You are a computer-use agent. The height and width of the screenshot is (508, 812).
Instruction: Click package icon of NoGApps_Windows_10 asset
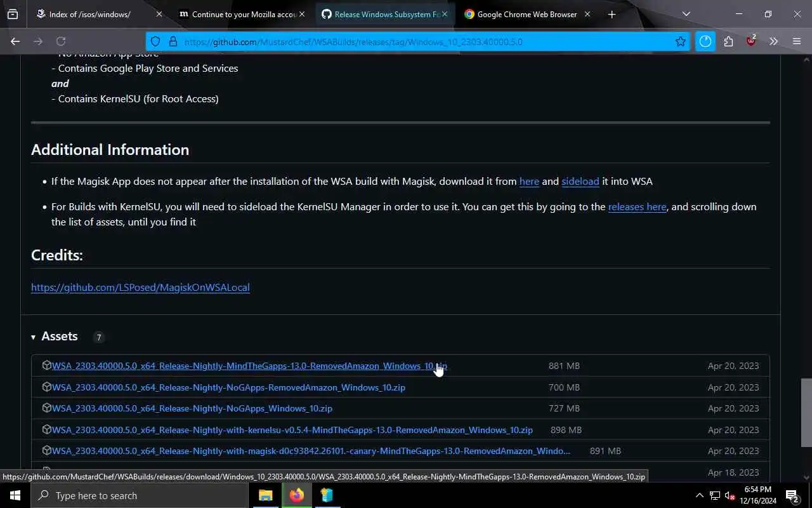pyautogui.click(x=46, y=408)
